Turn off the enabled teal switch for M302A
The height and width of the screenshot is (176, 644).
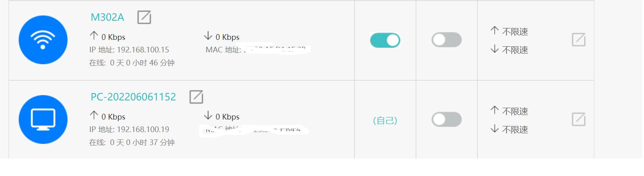(385, 40)
